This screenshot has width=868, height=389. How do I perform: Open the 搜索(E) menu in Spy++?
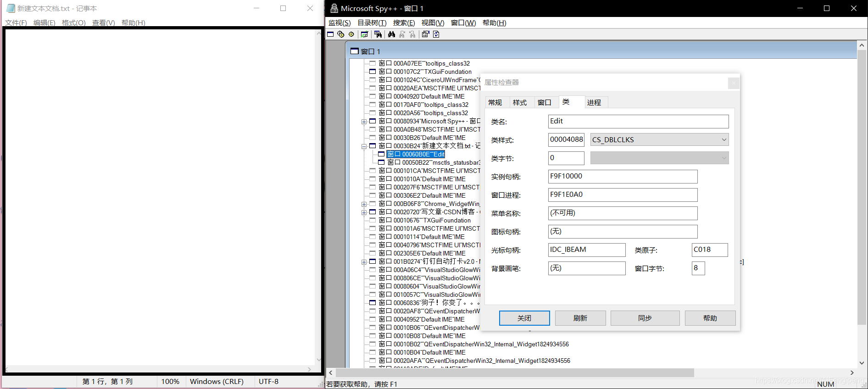(x=404, y=23)
